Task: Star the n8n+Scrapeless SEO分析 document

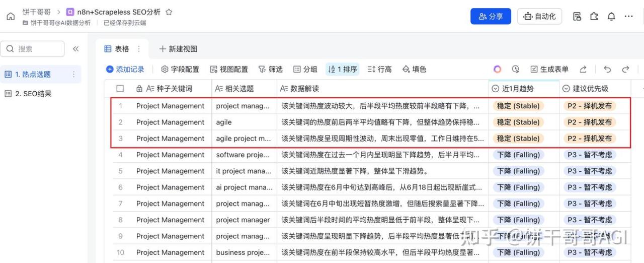Action: coord(169,12)
